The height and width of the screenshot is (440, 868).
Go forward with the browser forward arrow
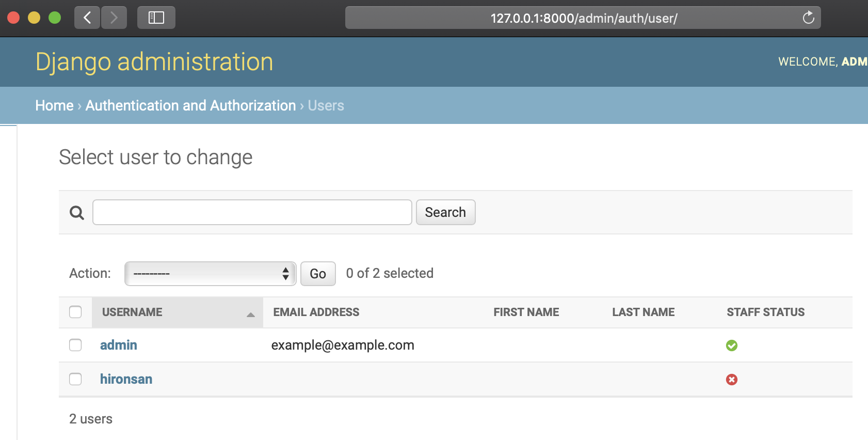coord(114,18)
